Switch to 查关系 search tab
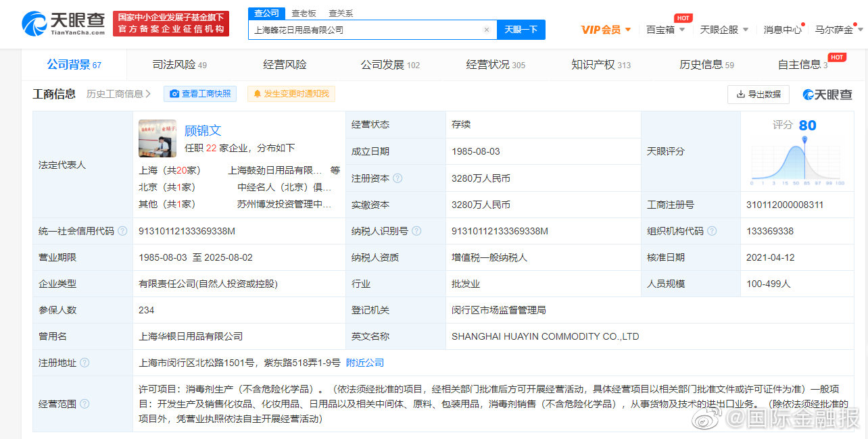868x439 pixels. (x=341, y=14)
